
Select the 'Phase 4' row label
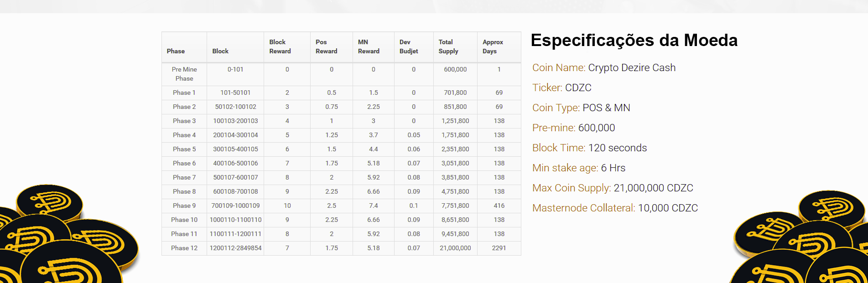(184, 135)
